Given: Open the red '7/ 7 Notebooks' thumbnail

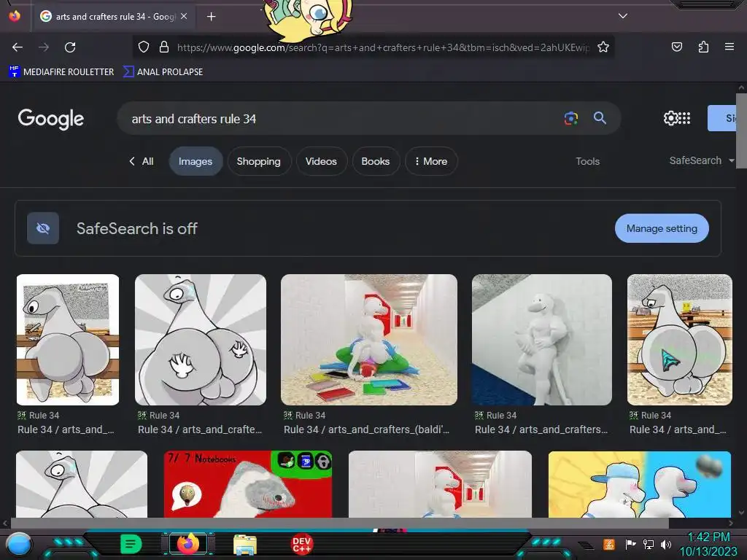Looking at the screenshot, I should pos(248,484).
